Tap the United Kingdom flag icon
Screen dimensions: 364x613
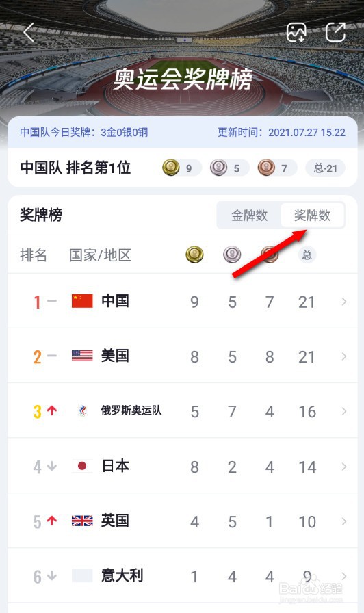coord(82,521)
